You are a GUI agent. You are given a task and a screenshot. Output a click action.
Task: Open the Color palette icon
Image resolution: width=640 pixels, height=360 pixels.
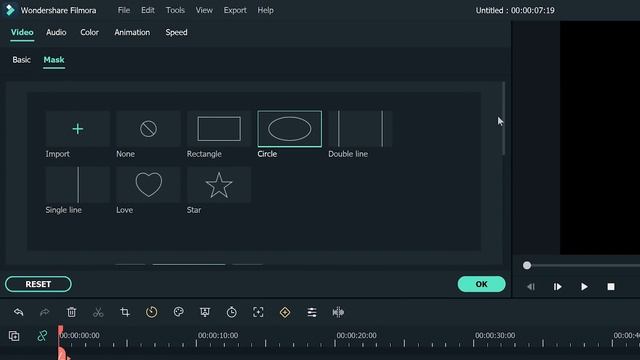click(178, 312)
